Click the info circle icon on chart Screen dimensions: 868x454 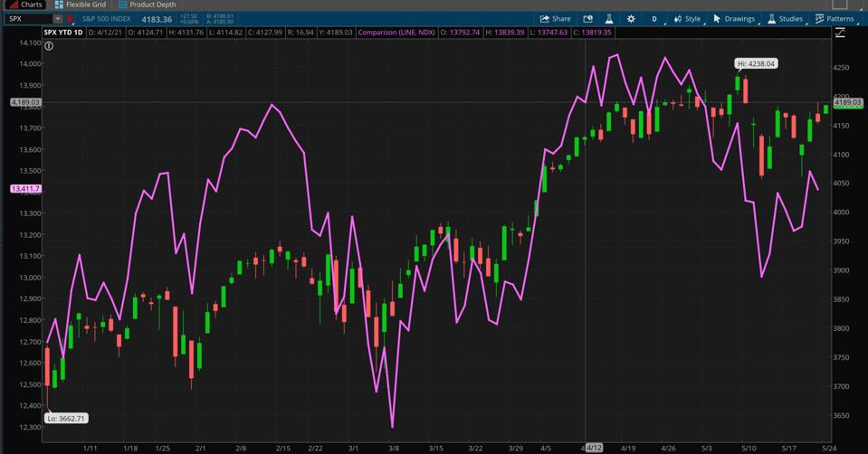pyautogui.click(x=49, y=46)
